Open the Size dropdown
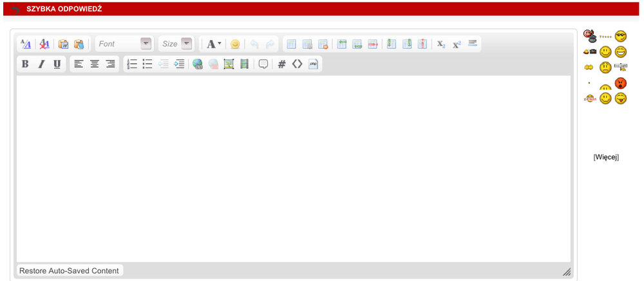Screen dimensions: 644x281 [175, 44]
